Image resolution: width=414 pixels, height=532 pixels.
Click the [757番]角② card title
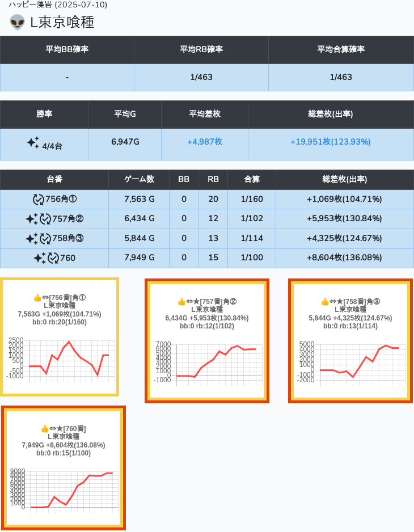[218, 302]
